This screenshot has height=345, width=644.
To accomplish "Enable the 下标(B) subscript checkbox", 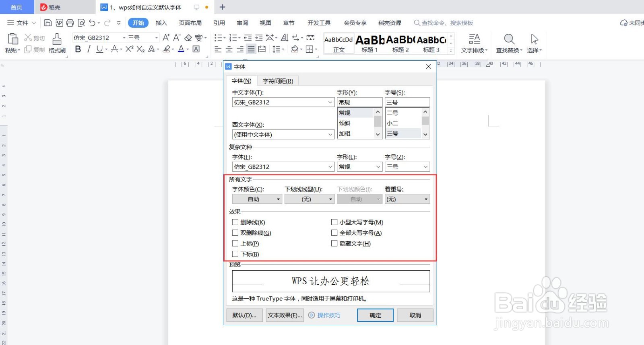I will [x=235, y=254].
